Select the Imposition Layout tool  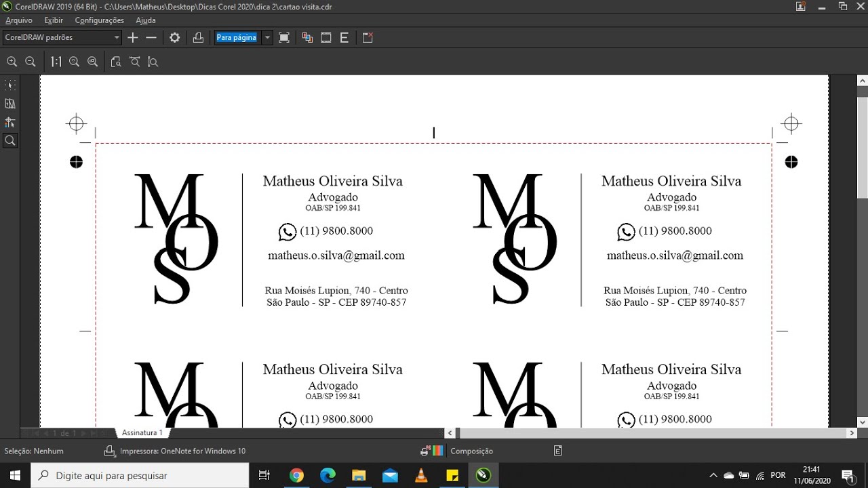[x=10, y=104]
